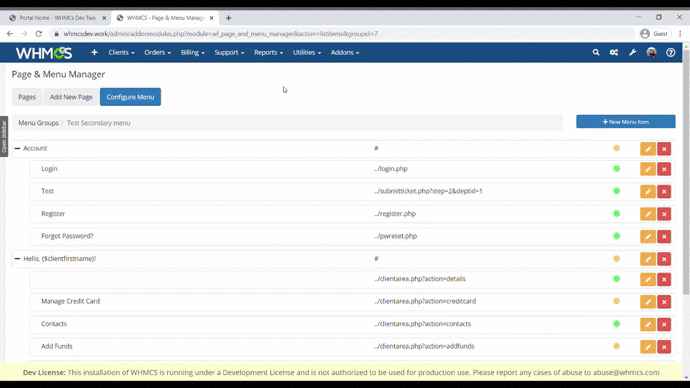This screenshot has height=388, width=690.
Task: Open the search magnifier icon
Action: [x=596, y=52]
